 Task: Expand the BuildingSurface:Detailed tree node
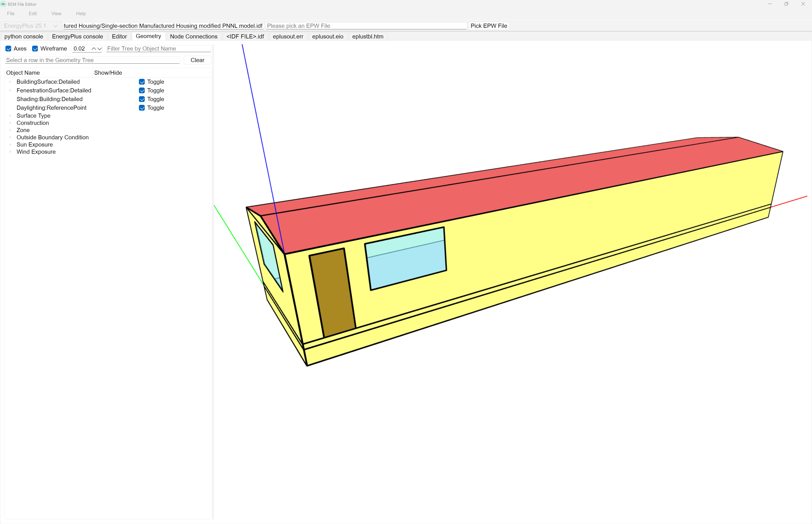coord(10,82)
